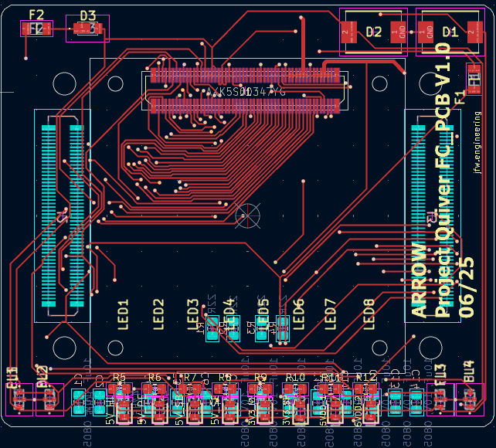
Task: Select the F2 fuse footprint
Action: pyautogui.click(x=36, y=29)
